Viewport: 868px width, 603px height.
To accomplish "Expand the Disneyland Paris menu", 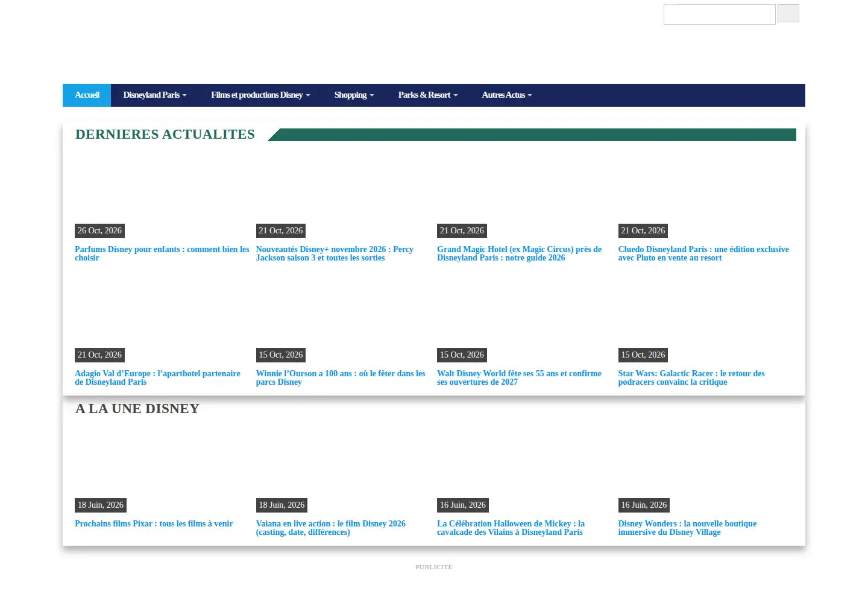I will (155, 95).
